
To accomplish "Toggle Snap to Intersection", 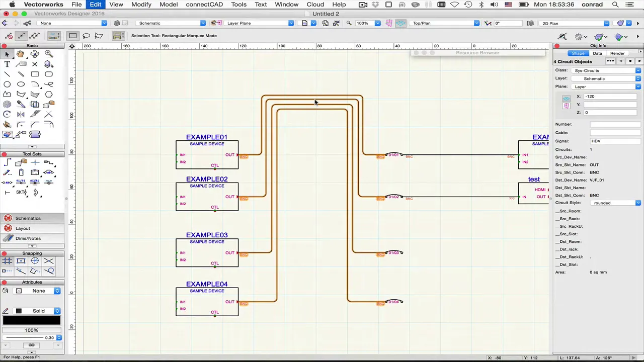I will pyautogui.click(x=49, y=261).
